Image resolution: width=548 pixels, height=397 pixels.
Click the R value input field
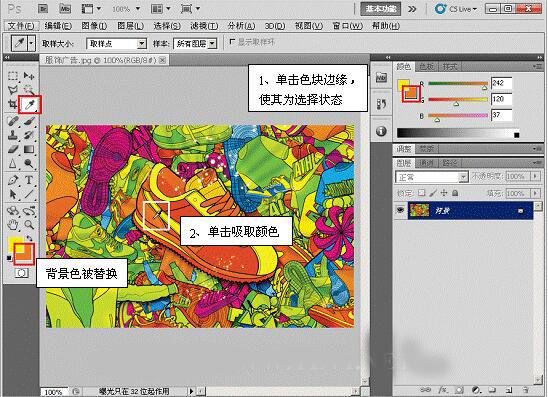tap(501, 83)
